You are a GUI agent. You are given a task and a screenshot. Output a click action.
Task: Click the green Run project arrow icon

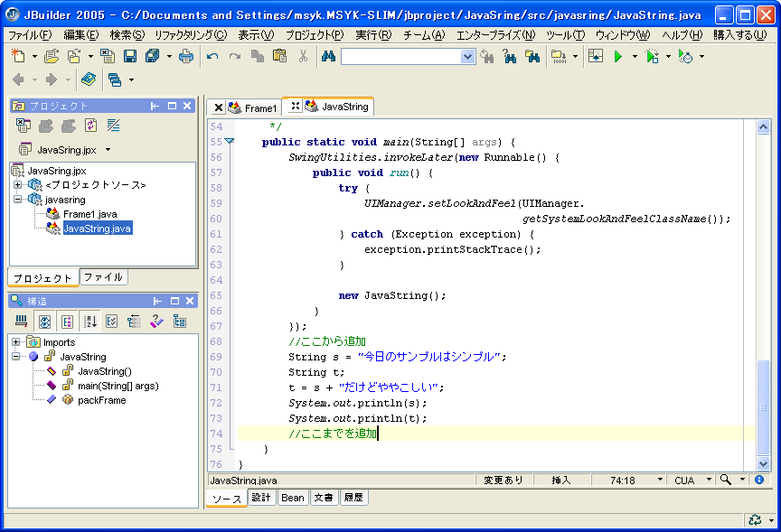pyautogui.click(x=618, y=56)
